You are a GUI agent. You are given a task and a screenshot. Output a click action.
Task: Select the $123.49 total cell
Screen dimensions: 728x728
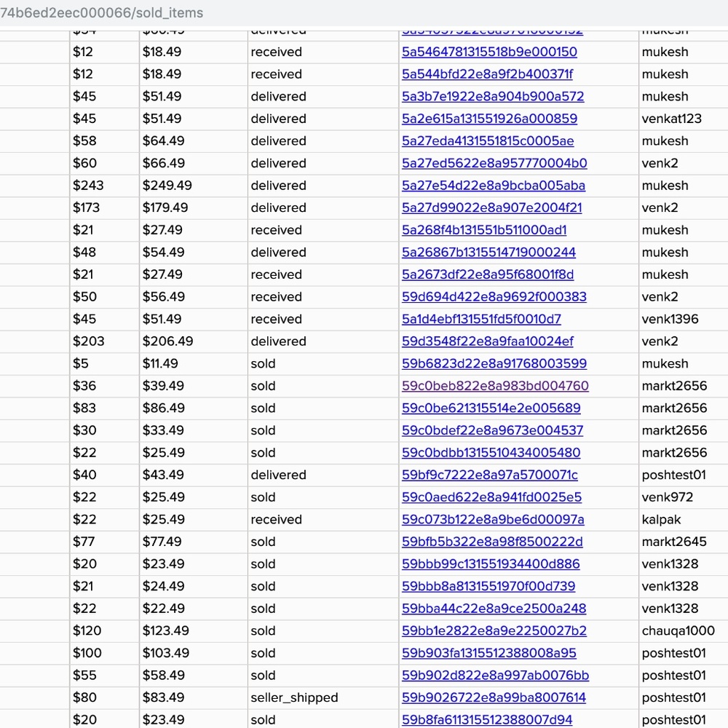(x=193, y=631)
